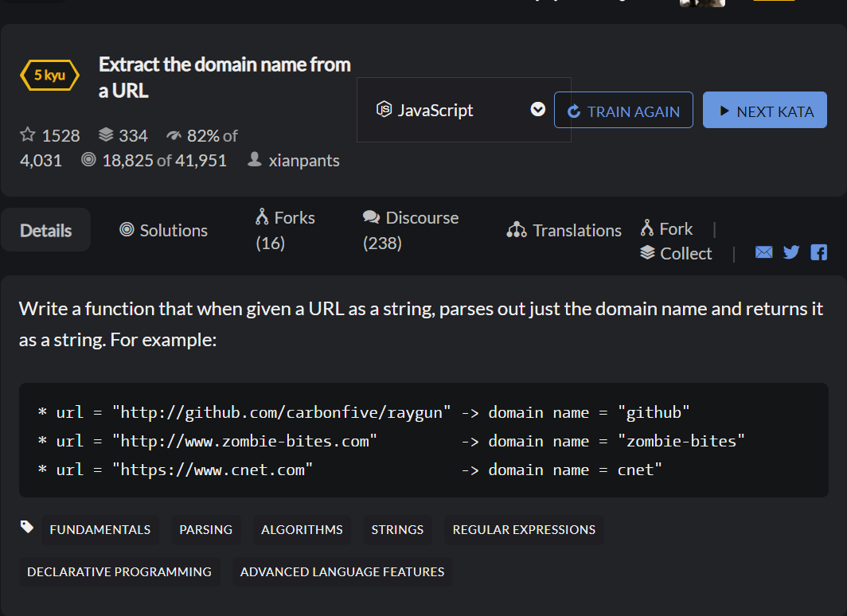Image resolution: width=847 pixels, height=616 pixels.
Task: Click the author user icon
Action: 255,160
